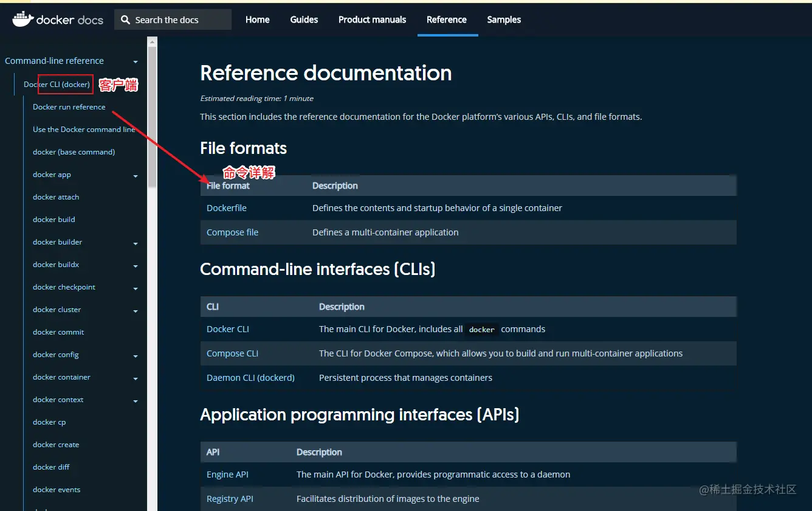Open the Dockerfile link
The height and width of the screenshot is (511, 812).
(227, 208)
